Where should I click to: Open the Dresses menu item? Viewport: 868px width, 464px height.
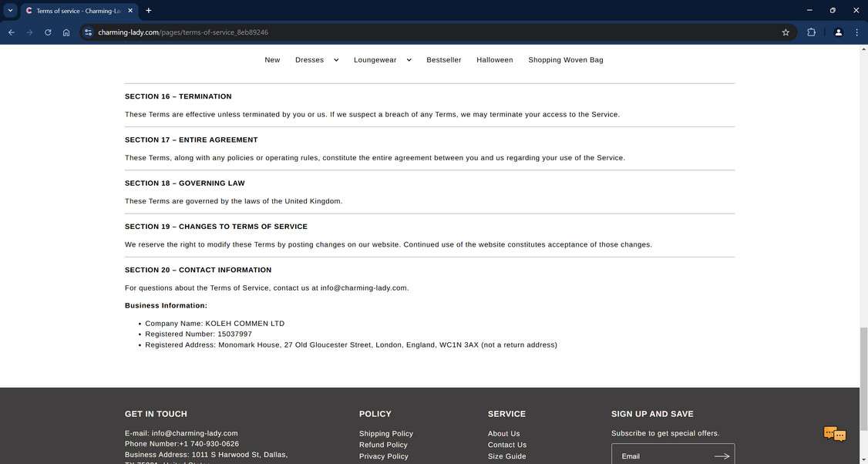[309, 60]
